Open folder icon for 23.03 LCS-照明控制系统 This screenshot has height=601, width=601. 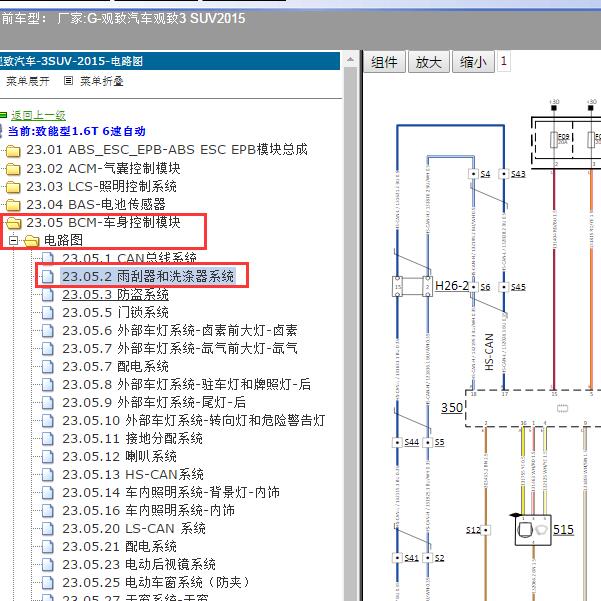pos(13,187)
